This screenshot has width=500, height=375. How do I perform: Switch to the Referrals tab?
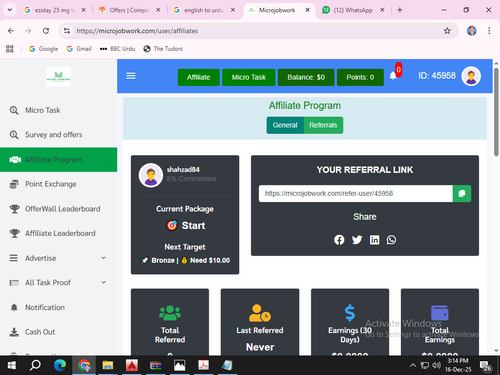323,125
